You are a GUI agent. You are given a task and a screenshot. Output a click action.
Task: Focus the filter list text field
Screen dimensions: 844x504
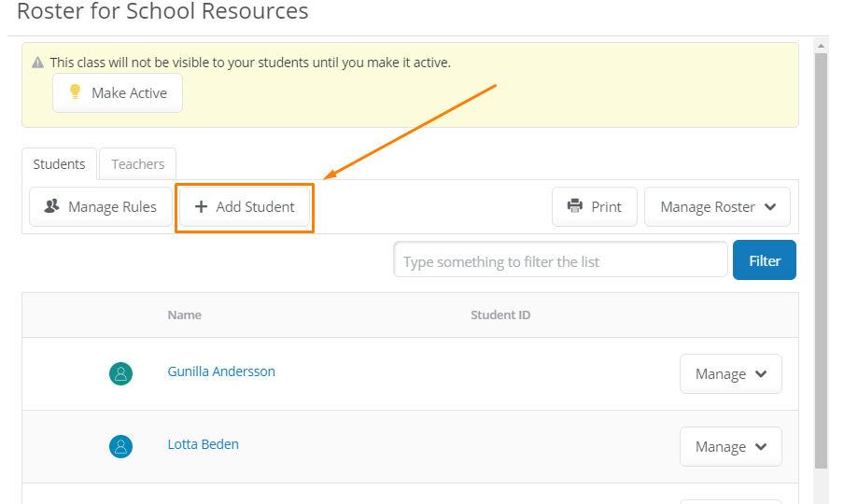(560, 259)
